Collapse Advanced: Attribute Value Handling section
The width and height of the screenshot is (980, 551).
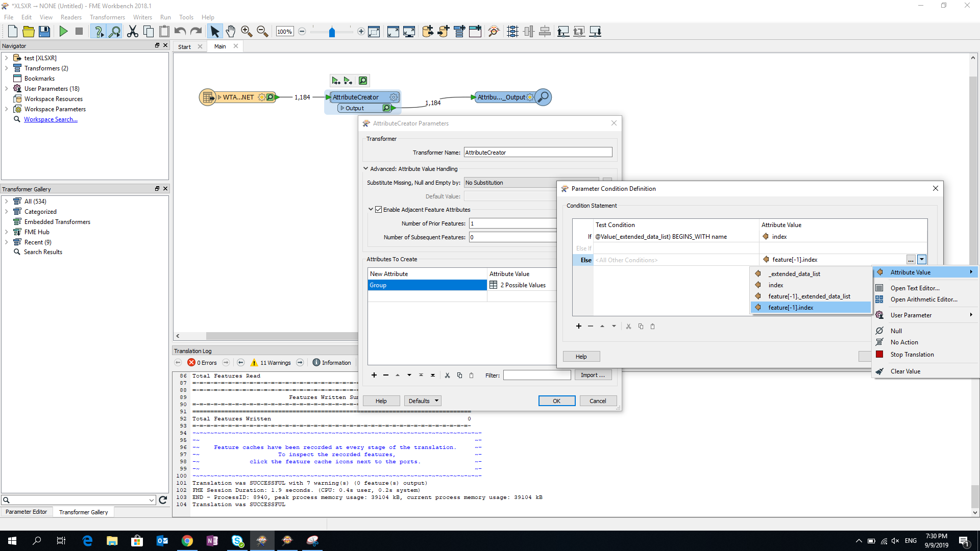point(365,169)
